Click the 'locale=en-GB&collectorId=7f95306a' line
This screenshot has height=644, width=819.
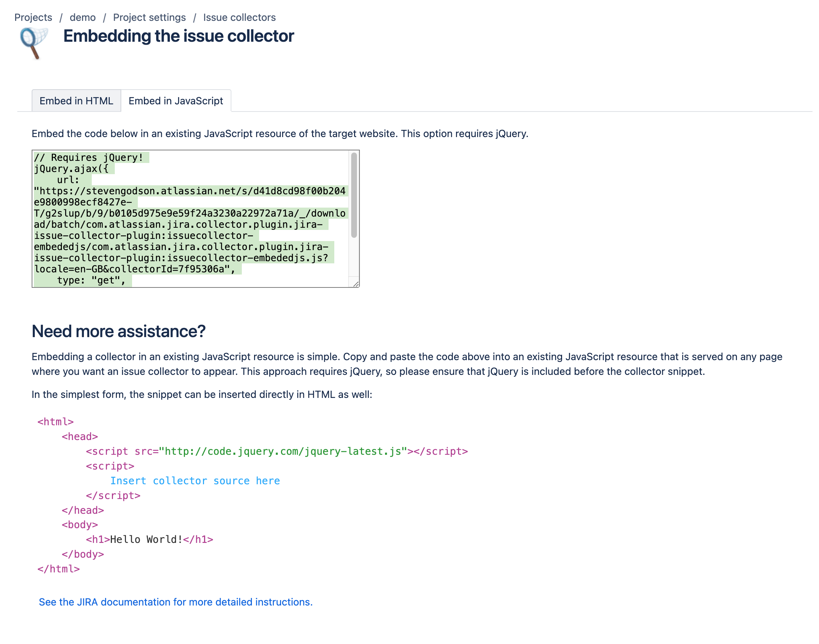coord(135,269)
